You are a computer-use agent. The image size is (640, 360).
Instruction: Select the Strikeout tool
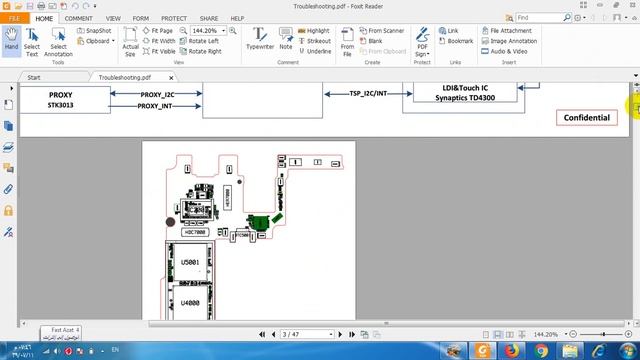click(x=314, y=41)
